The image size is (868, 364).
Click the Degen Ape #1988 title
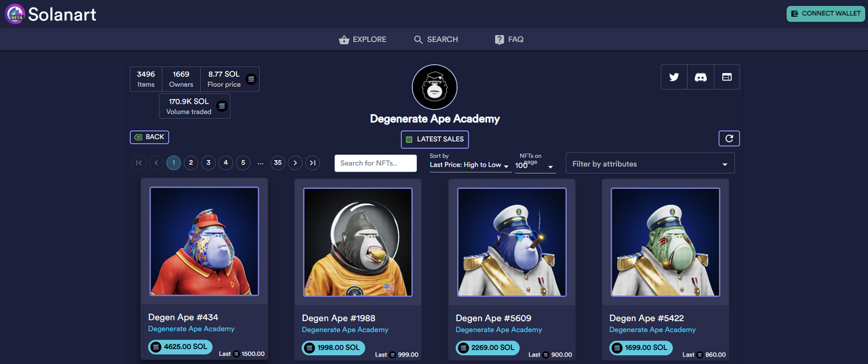[x=338, y=318]
